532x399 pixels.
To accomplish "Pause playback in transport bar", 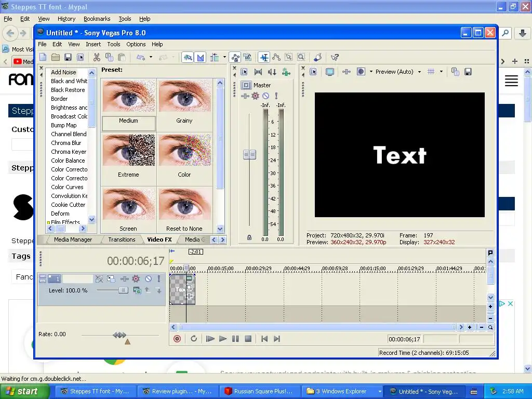I will click(x=235, y=339).
